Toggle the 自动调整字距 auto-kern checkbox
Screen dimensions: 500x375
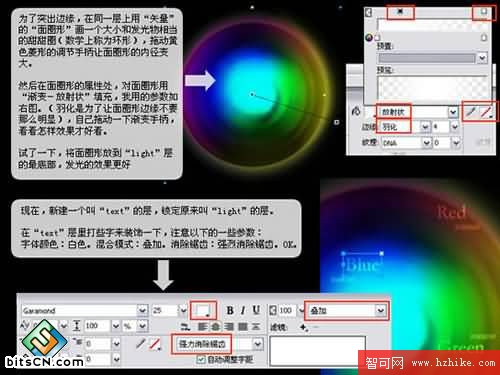200,359
